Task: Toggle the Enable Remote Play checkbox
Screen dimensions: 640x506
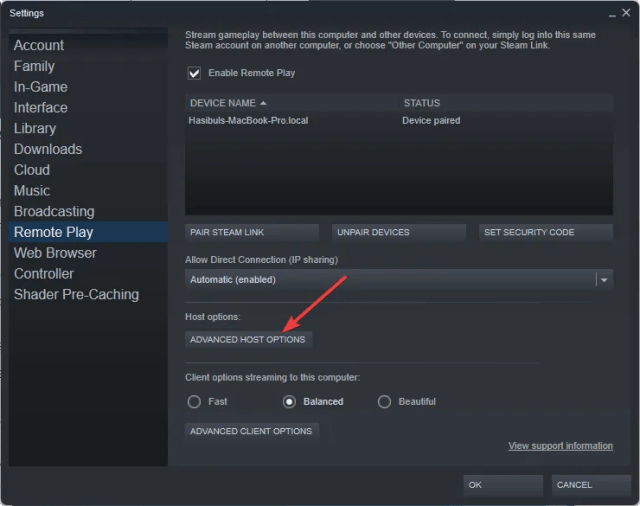Action: [x=194, y=73]
